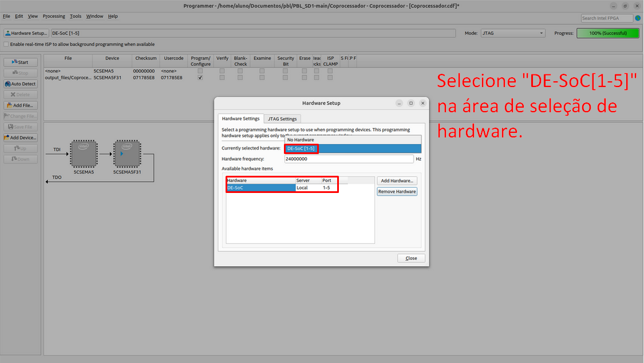Image resolution: width=644 pixels, height=363 pixels.
Task: Open the View menu
Action: tap(33, 17)
